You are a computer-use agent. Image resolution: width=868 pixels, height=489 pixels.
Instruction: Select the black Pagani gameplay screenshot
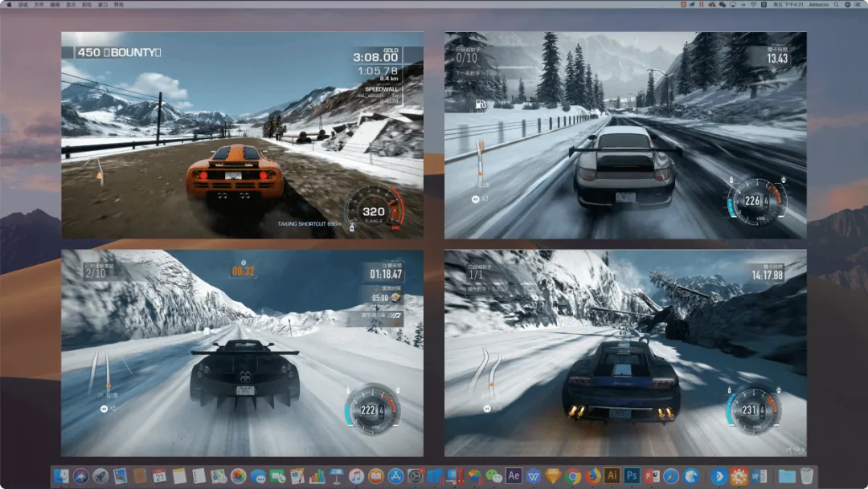click(242, 353)
